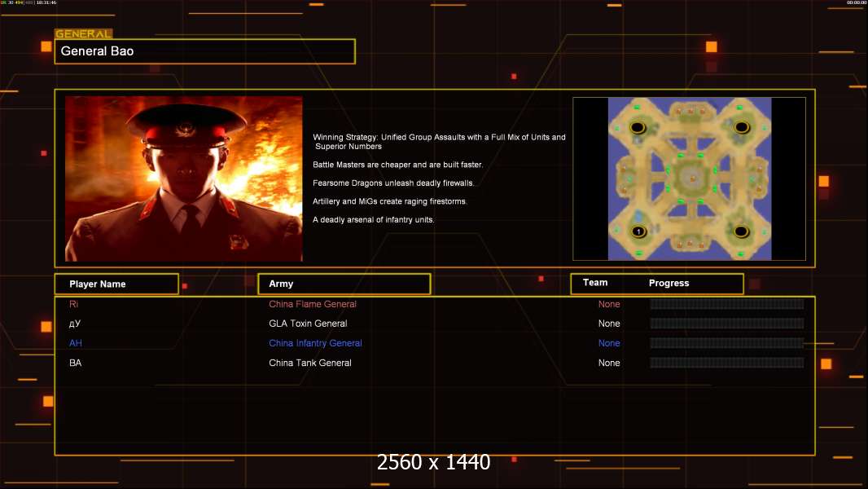The image size is (868, 489).
Task: Select the top-right start position on minimap
Action: pos(742,127)
